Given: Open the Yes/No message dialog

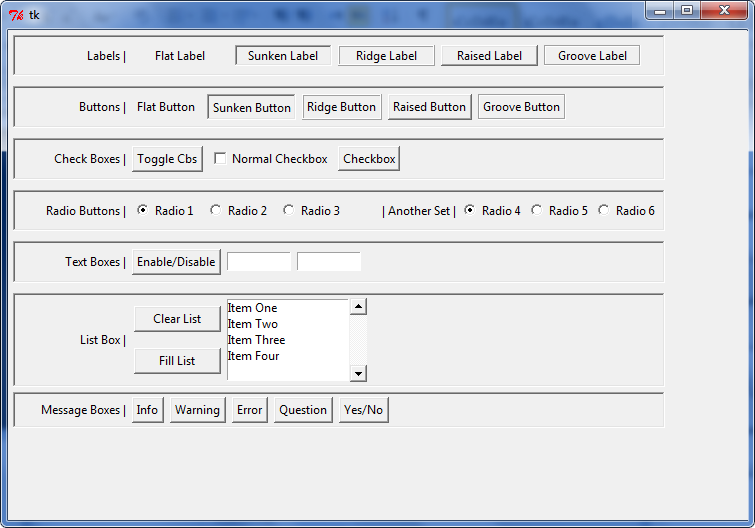Looking at the screenshot, I should coord(362,410).
